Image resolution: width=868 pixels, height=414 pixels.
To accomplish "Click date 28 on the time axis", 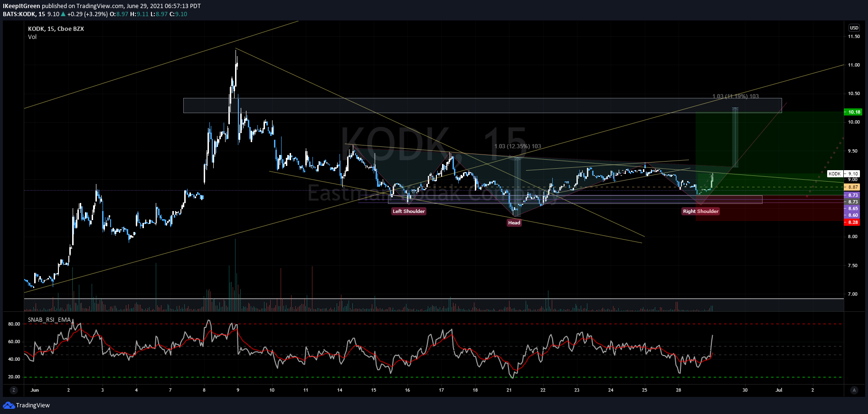I will click(679, 390).
